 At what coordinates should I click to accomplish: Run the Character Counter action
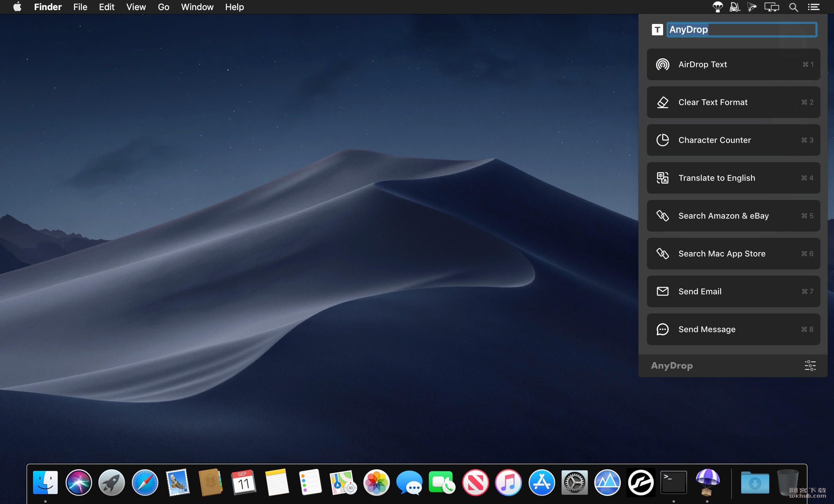click(733, 140)
